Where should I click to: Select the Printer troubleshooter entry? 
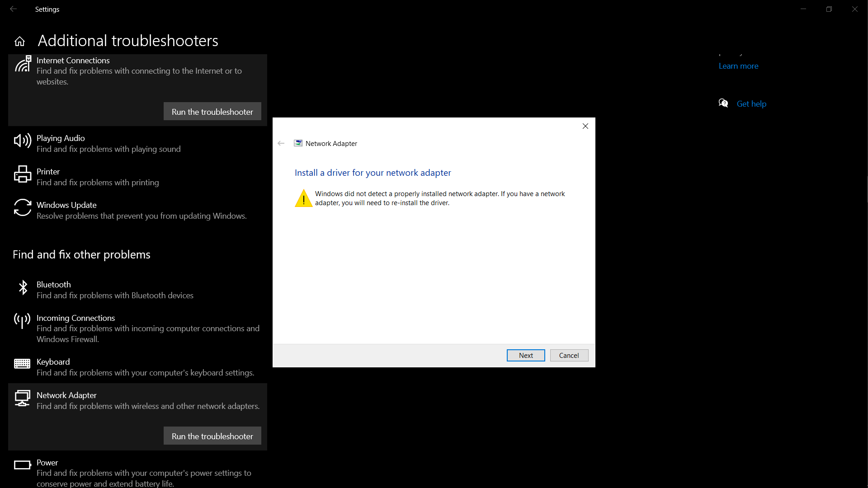click(x=137, y=177)
